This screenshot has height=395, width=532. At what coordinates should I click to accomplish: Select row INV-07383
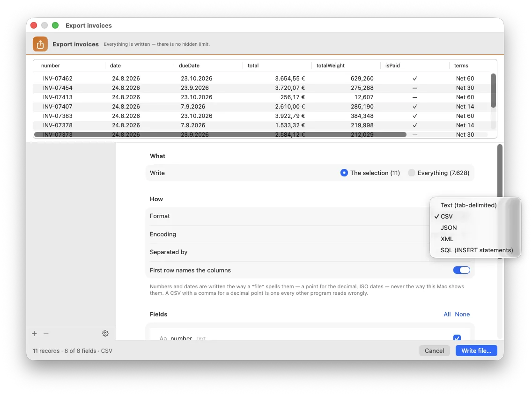[x=262, y=116]
